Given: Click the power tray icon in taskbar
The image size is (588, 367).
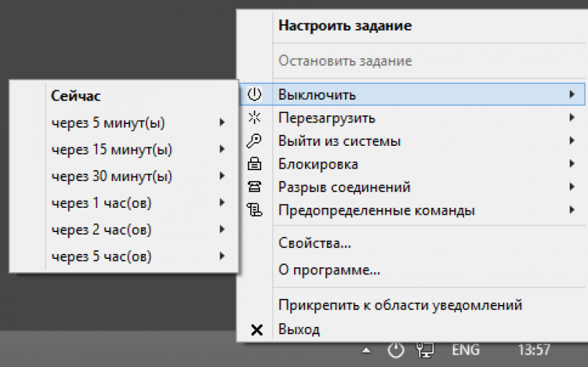Looking at the screenshot, I should (397, 350).
